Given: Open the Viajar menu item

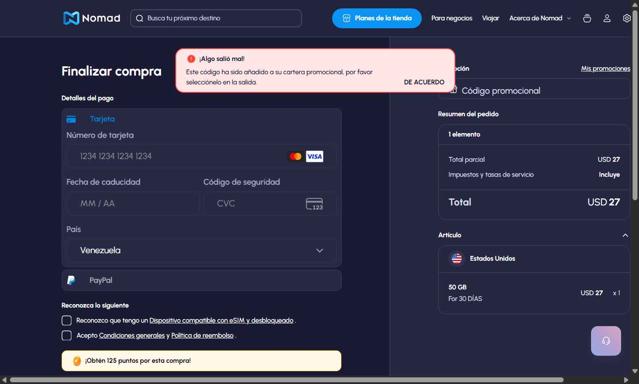Looking at the screenshot, I should pos(490,18).
